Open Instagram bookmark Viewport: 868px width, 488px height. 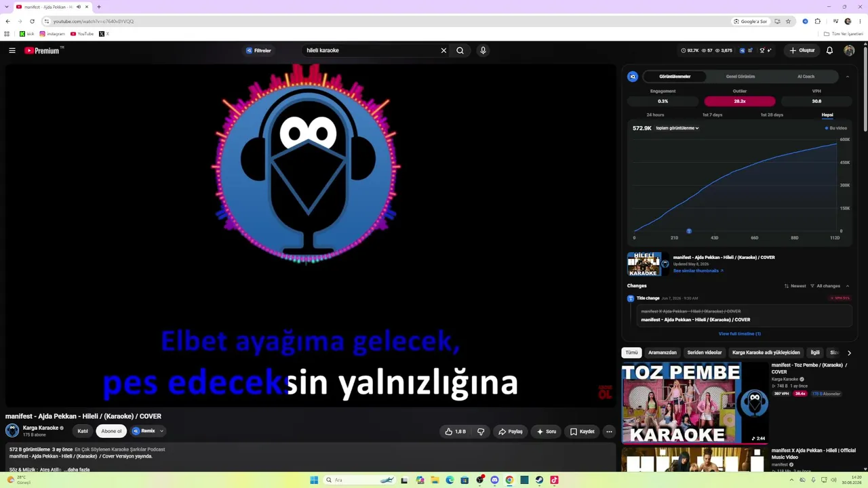tap(52, 34)
